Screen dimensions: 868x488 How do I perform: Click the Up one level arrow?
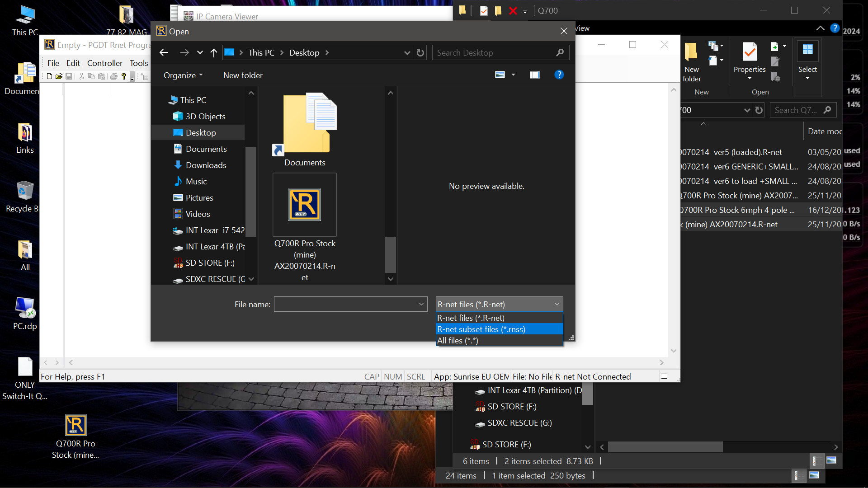[x=214, y=53]
